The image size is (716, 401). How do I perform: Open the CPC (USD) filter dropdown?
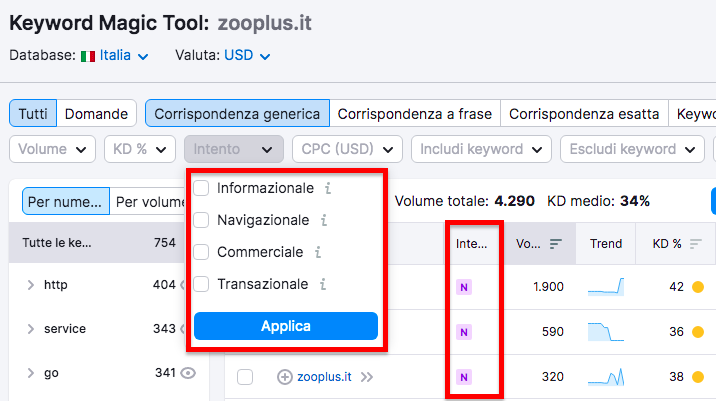(x=347, y=149)
